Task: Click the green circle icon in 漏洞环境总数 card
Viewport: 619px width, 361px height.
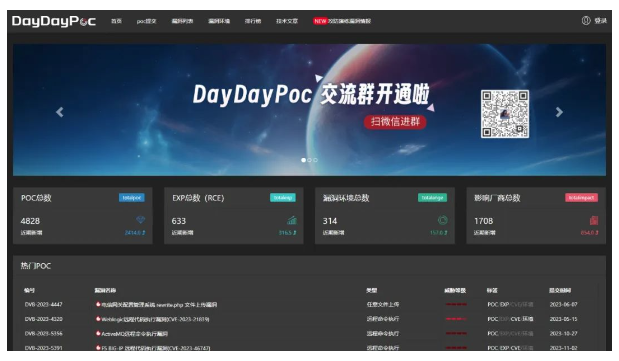Action: [443, 220]
